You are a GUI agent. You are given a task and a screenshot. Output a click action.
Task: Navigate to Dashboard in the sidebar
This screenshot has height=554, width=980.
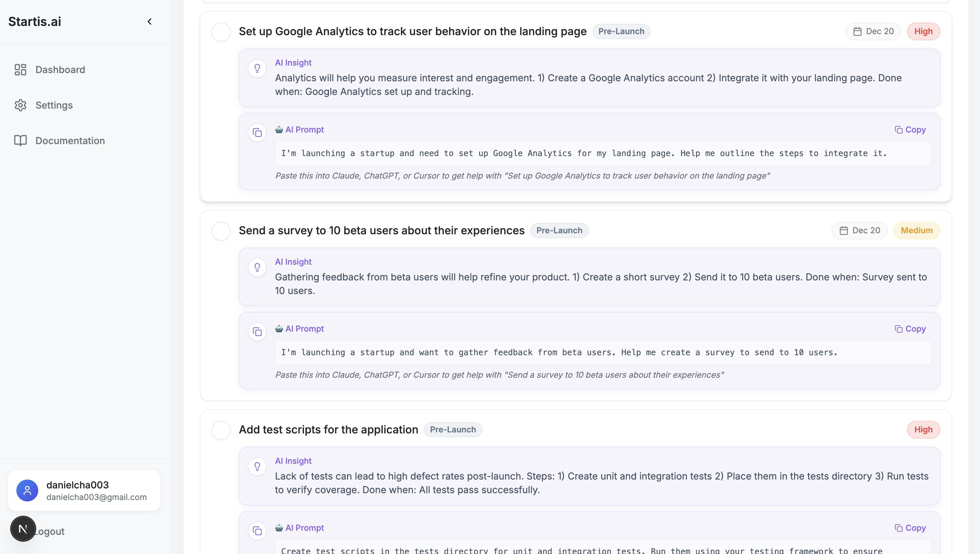point(60,70)
